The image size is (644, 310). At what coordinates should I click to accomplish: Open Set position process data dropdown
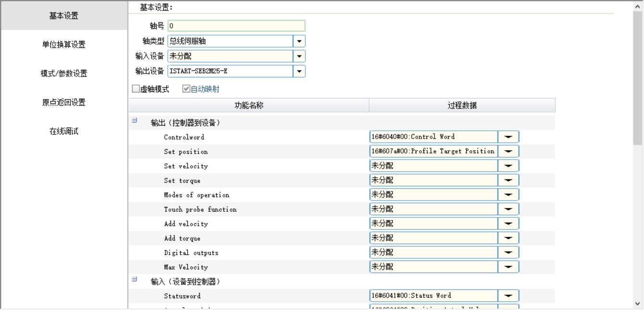coord(508,152)
